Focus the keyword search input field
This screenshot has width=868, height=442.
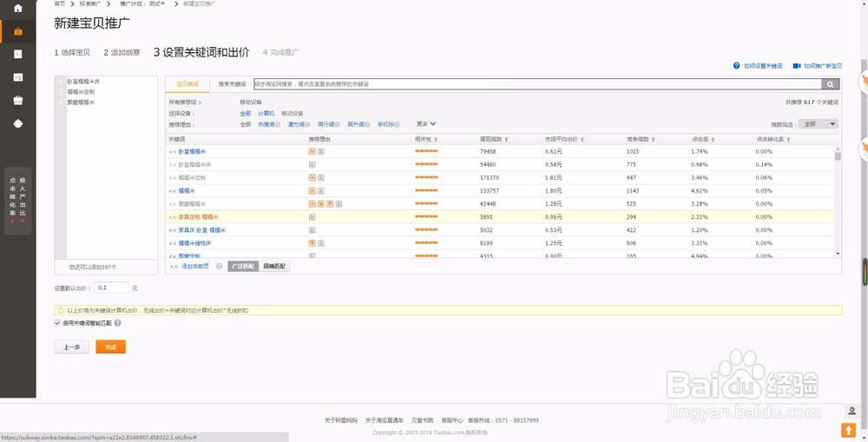(x=537, y=84)
